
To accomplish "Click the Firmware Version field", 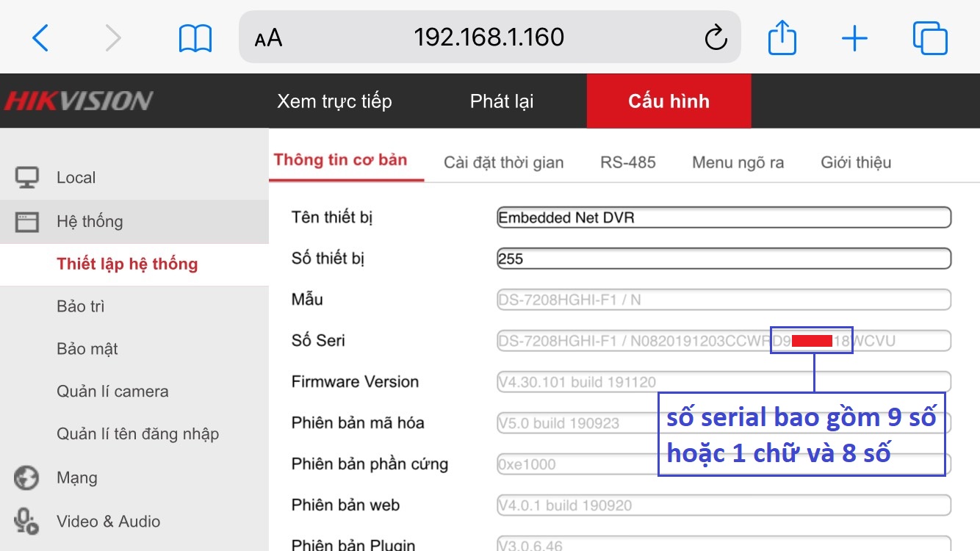I will [x=724, y=382].
